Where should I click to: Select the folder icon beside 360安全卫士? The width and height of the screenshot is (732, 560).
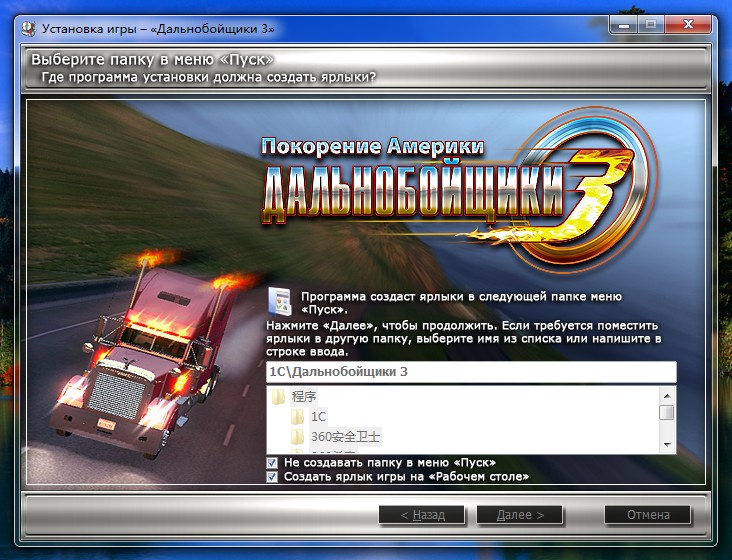[x=298, y=437]
